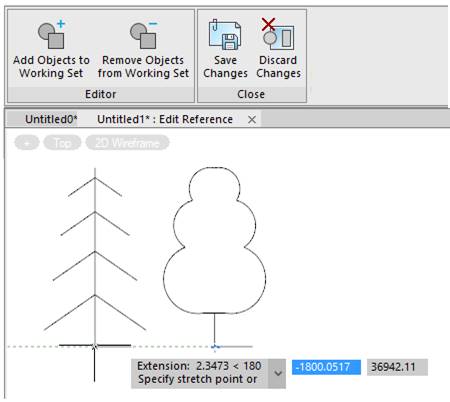Click Remove Objects from Working Set icon
Viewport: 450px width, 402px height.
coord(143,34)
